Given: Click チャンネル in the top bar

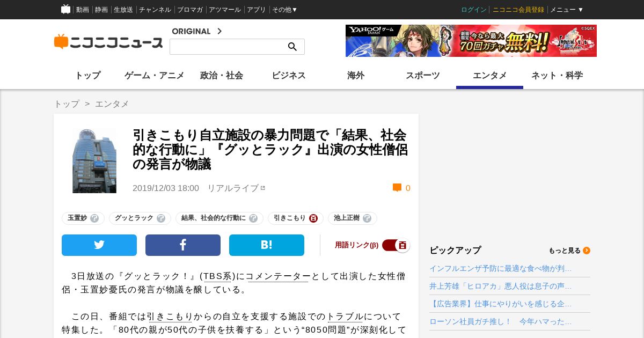Looking at the screenshot, I should click(155, 10).
